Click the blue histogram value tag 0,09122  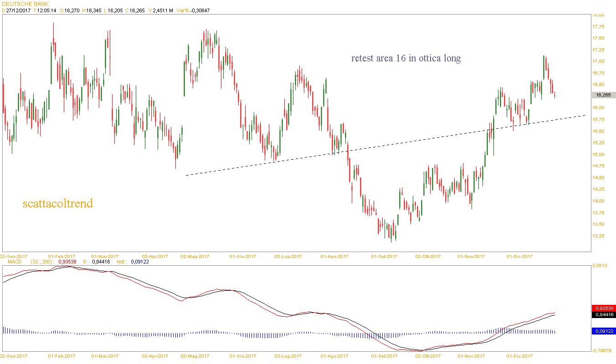[x=603, y=331]
